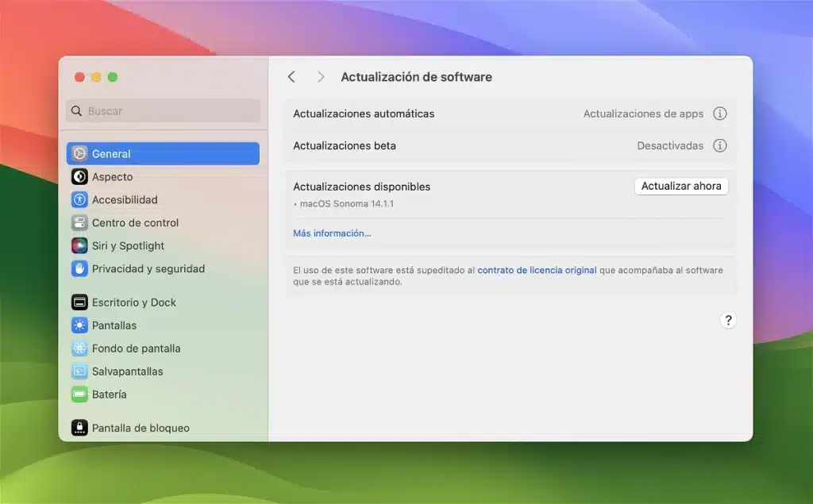
Task: Click the Centro de control icon
Action: tap(79, 222)
